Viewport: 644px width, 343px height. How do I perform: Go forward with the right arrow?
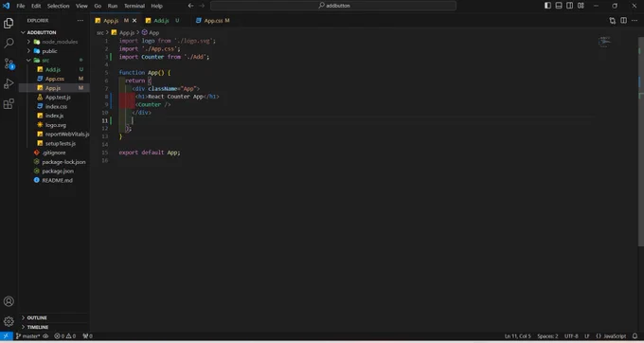[202, 6]
